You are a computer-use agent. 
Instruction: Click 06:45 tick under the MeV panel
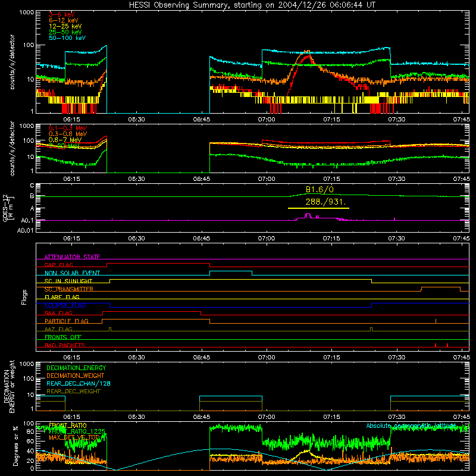tap(202, 179)
